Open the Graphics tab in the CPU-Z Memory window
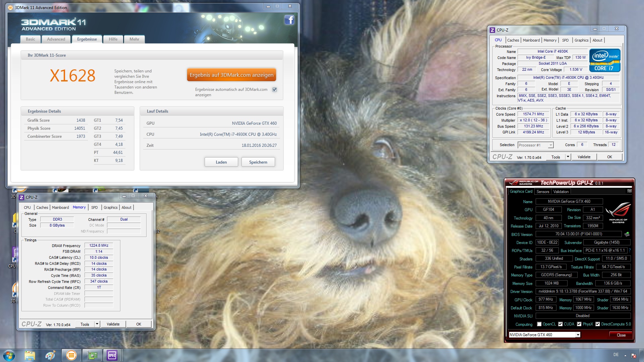644x362 pixels. pos(110,207)
